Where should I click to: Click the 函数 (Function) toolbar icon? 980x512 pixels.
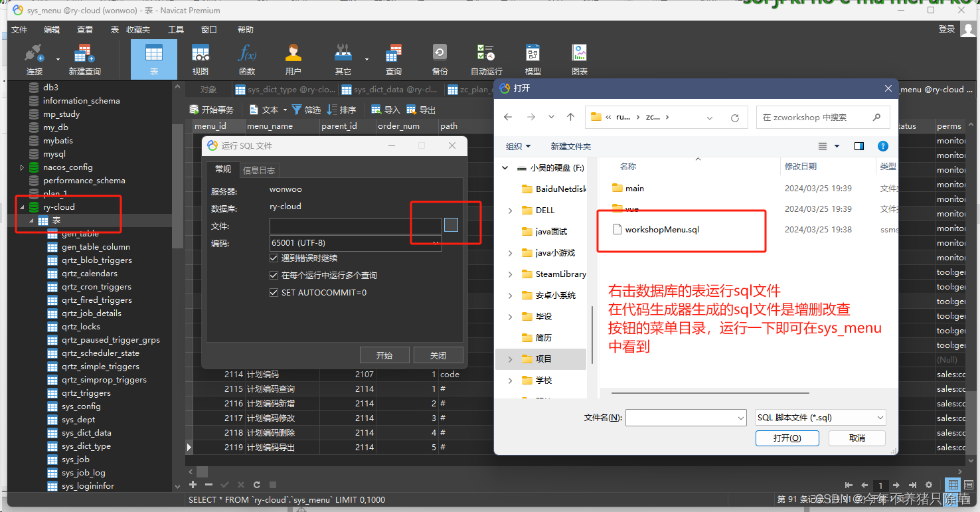point(247,59)
